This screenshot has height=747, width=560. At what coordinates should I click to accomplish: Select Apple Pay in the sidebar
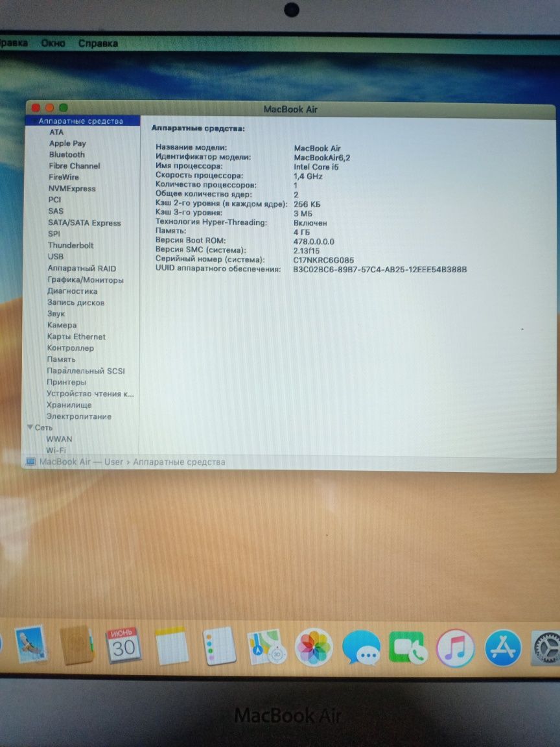67,143
